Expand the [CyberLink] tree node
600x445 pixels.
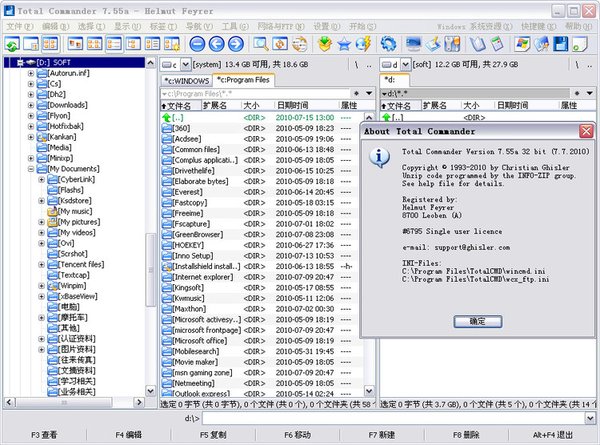[x=42, y=180]
